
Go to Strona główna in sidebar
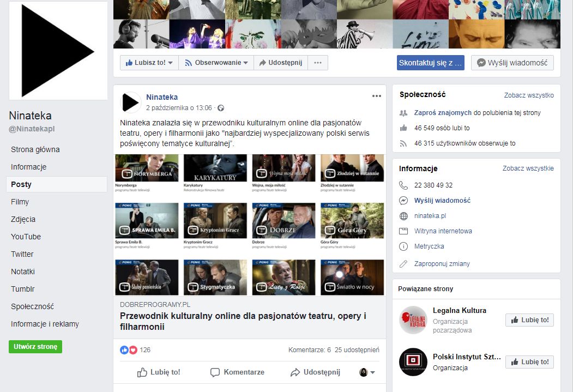click(35, 149)
